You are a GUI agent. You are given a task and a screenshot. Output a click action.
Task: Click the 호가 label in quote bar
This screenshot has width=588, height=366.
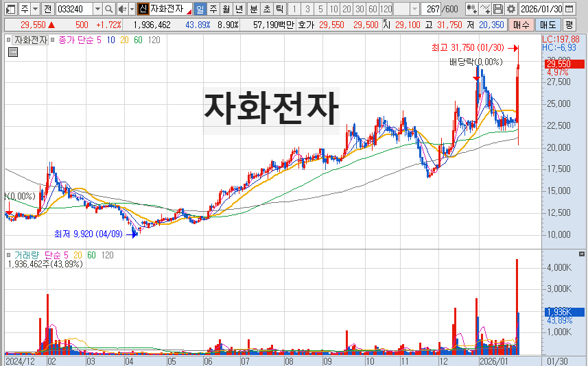tap(305, 25)
